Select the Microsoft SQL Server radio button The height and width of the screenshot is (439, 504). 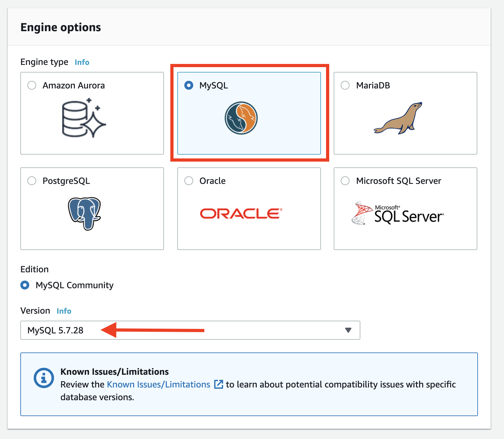tap(345, 181)
